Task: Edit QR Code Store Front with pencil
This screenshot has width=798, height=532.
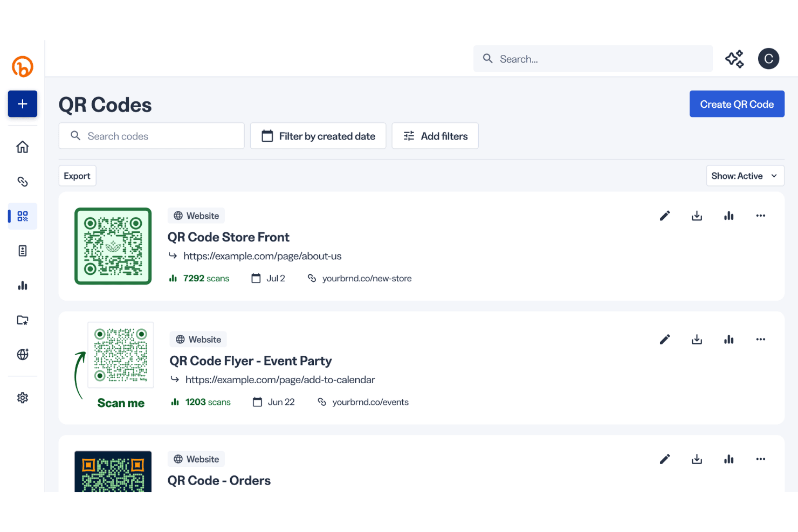Action: point(665,216)
